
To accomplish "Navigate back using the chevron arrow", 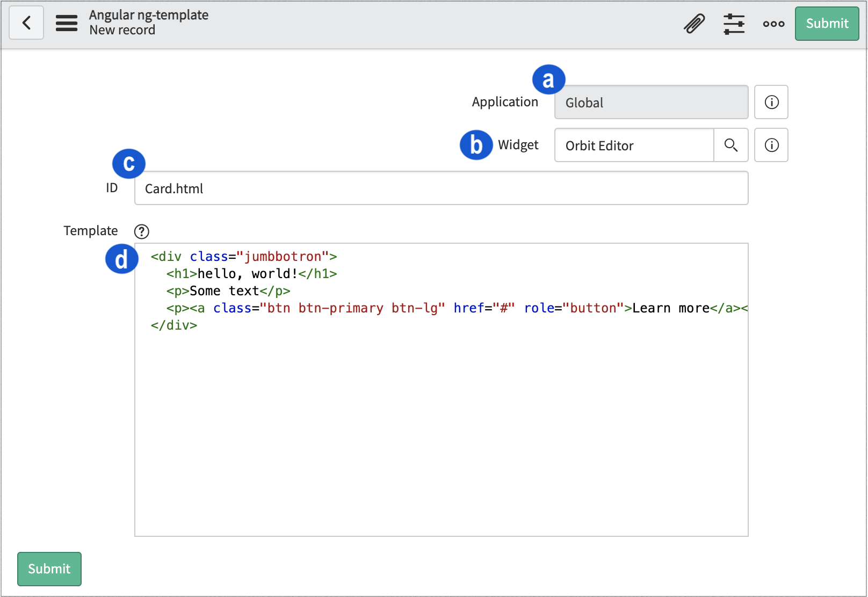I will coord(26,23).
